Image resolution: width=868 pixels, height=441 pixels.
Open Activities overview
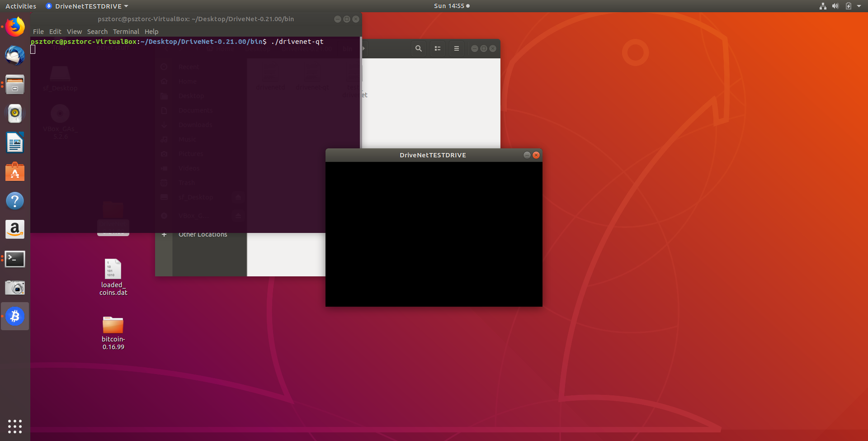tap(21, 6)
